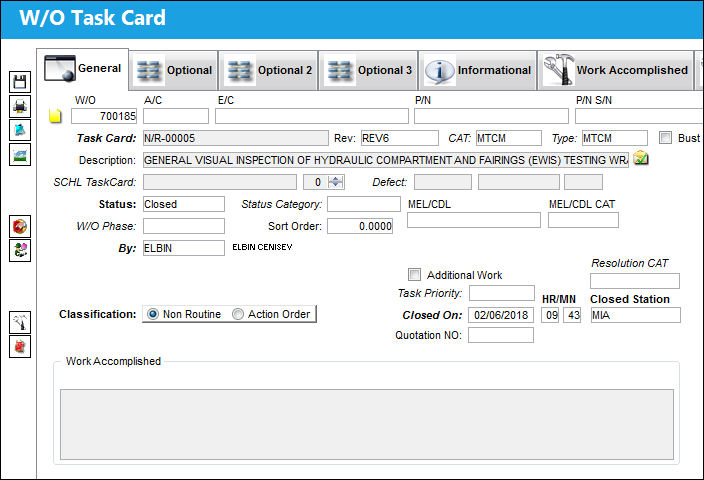Click the Save floppy disk icon
The height and width of the screenshot is (480, 704).
point(20,82)
